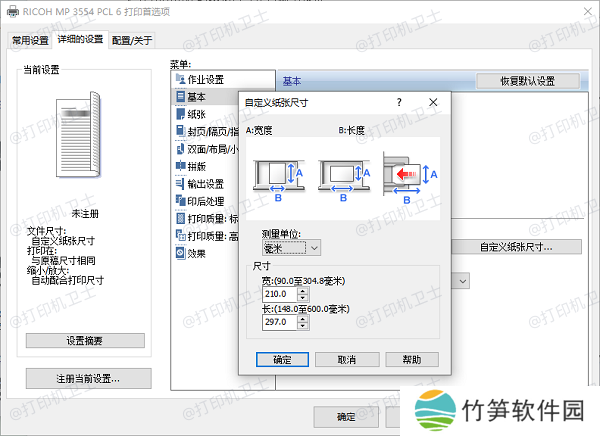Click 取消 in custom paper size dialog

click(346, 359)
